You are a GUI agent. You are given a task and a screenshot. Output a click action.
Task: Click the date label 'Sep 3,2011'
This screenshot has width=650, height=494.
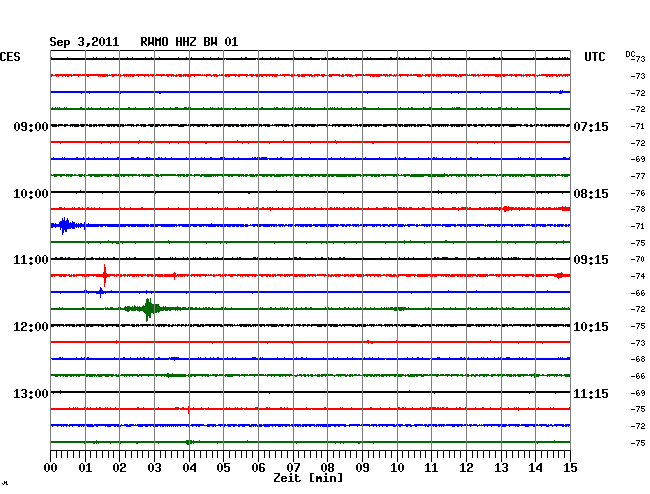pos(84,42)
